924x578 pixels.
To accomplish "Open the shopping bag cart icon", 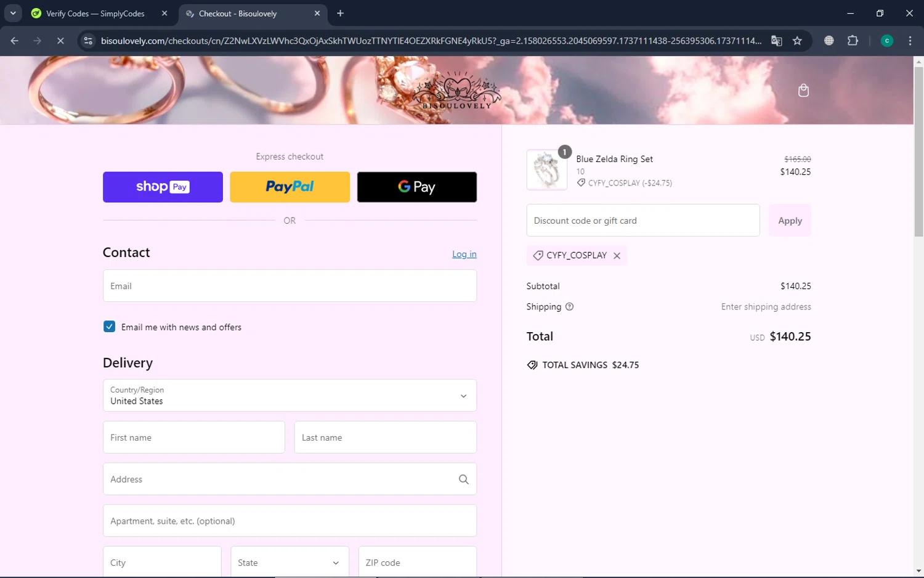I will point(803,91).
